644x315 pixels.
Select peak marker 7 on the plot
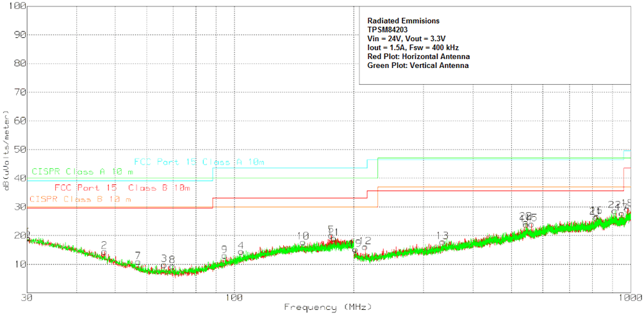137,256
